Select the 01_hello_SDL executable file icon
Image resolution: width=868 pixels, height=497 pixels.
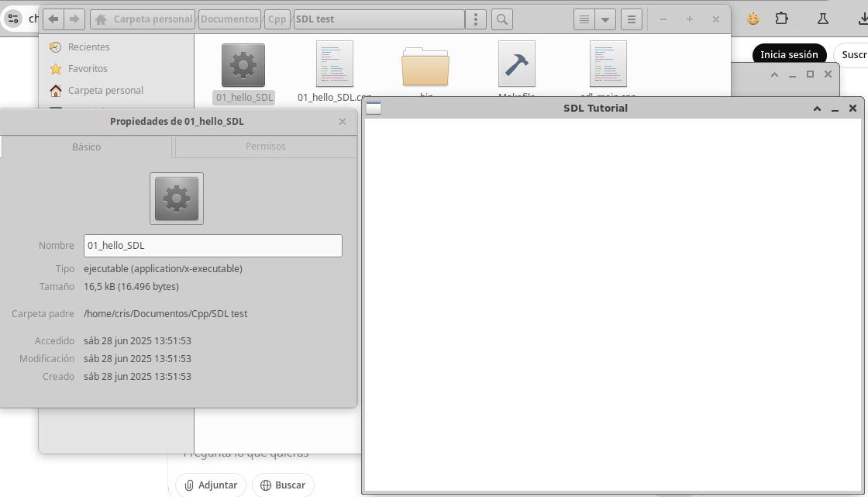click(x=243, y=65)
